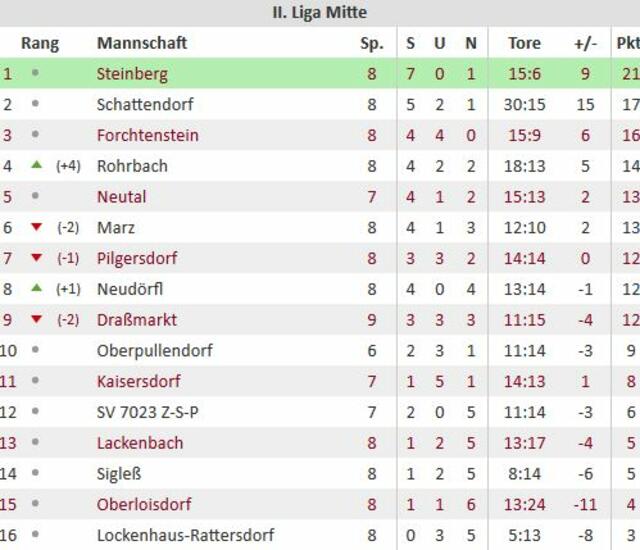Image resolution: width=640 pixels, height=550 pixels.
Task: Click the red down arrow beside Pilgersdorf
Action: [37, 257]
